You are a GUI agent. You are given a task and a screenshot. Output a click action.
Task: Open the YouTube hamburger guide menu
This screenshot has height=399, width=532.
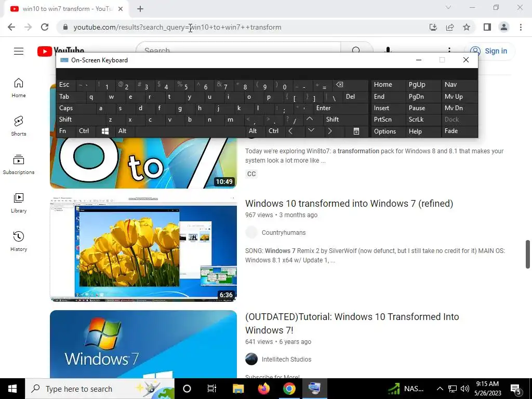tap(19, 51)
